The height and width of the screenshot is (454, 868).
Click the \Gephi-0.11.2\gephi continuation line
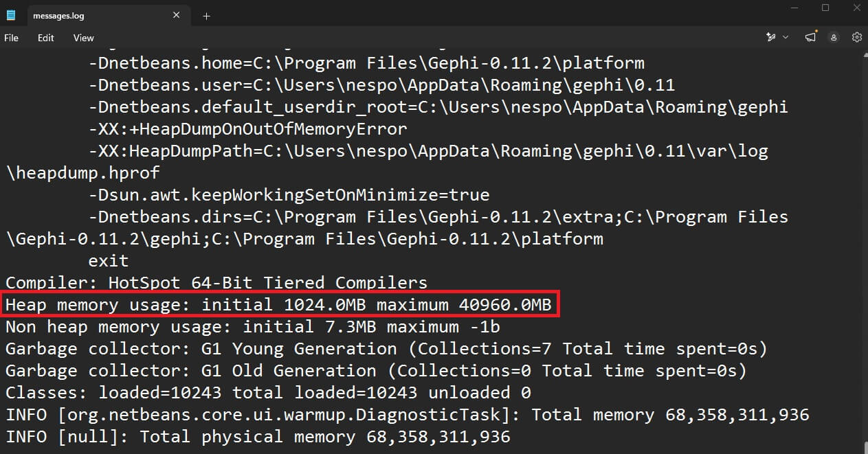304,239
